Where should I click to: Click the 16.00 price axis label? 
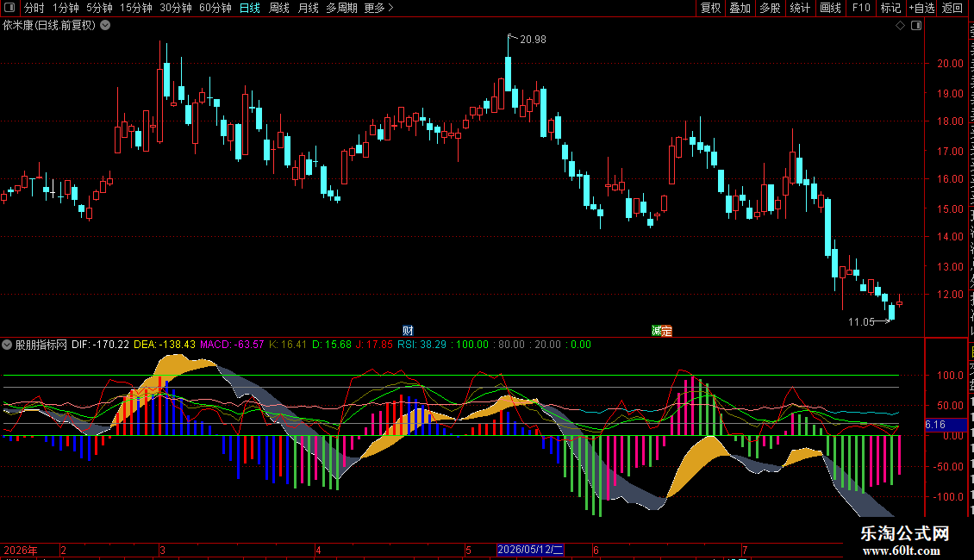(x=951, y=179)
